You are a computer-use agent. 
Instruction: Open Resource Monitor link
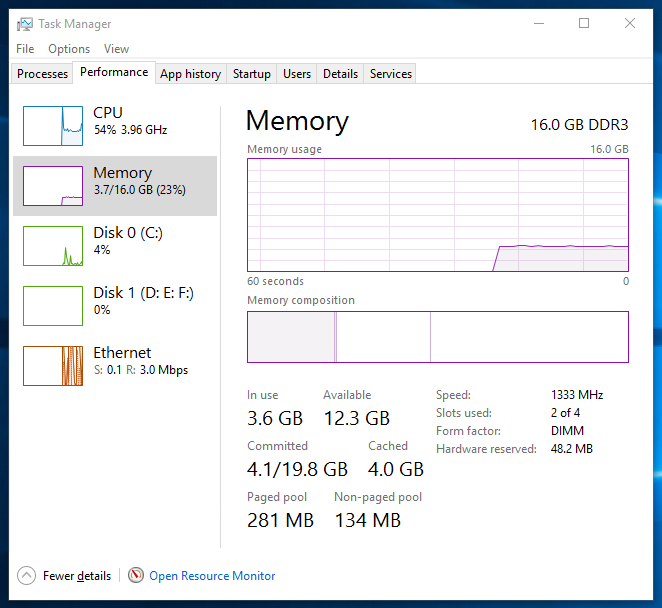click(212, 576)
